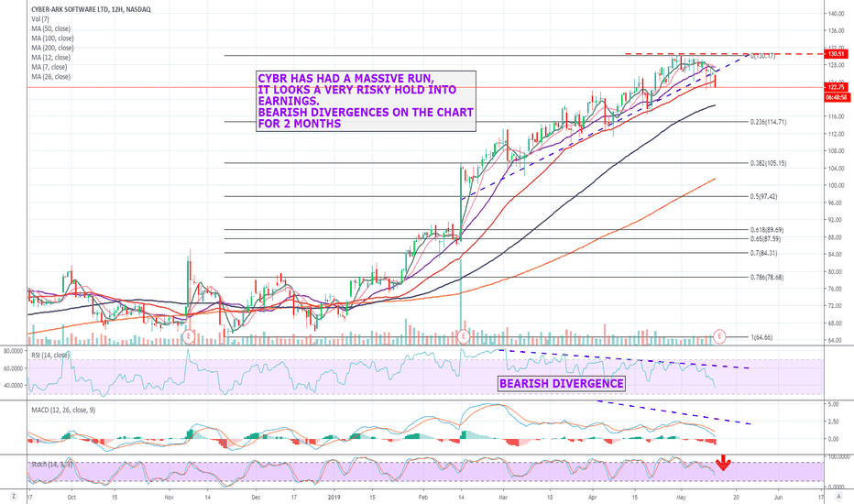The image size is (854, 504).
Task: Click the Fib 1(64.66) level label
Action: tap(761, 338)
